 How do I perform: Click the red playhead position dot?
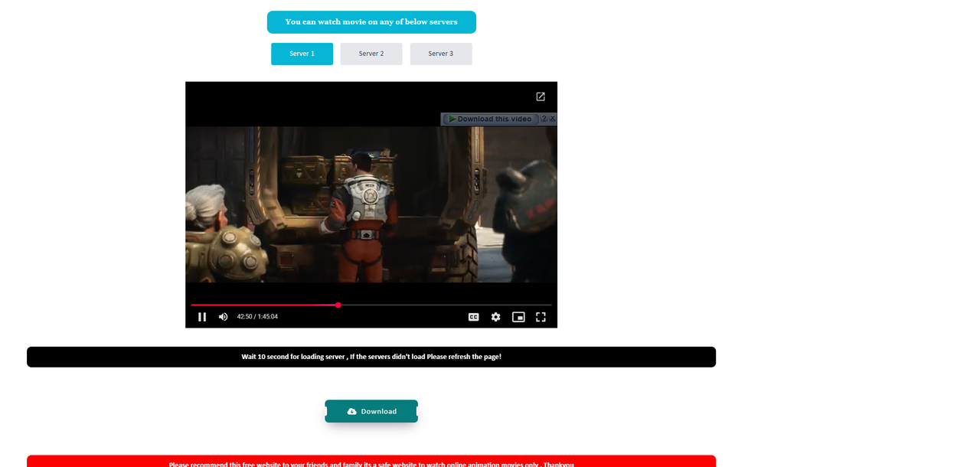pos(338,305)
